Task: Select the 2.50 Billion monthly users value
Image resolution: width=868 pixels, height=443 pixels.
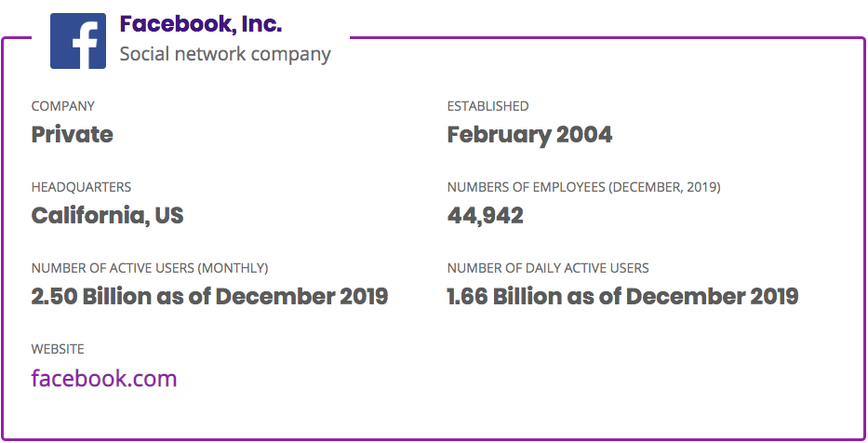Action: click(x=209, y=297)
